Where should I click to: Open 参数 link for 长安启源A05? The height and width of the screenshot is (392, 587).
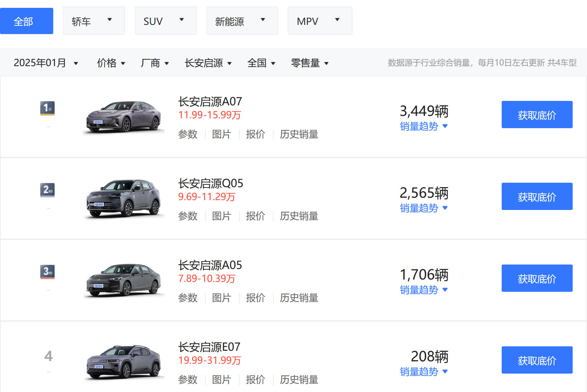pos(188,298)
